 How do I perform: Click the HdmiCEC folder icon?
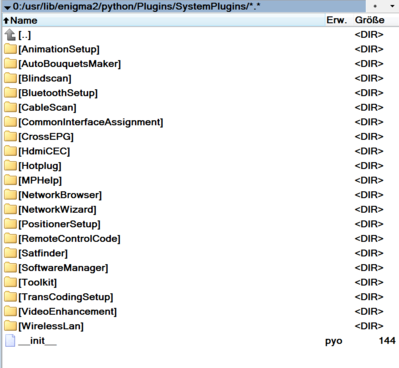10,151
